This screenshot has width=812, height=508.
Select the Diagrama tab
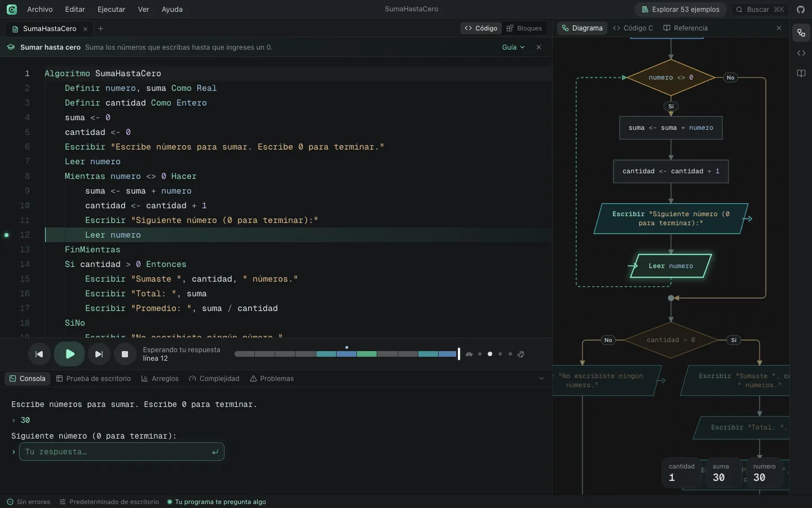[582, 28]
